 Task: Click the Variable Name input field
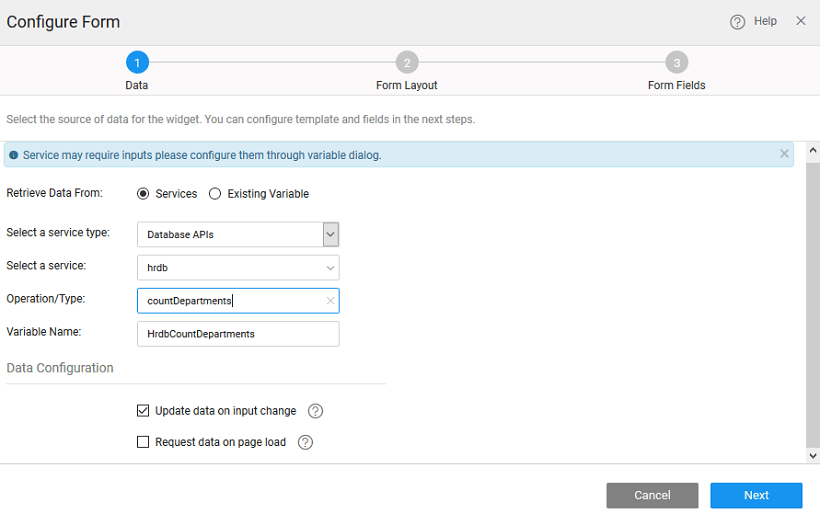click(x=238, y=334)
